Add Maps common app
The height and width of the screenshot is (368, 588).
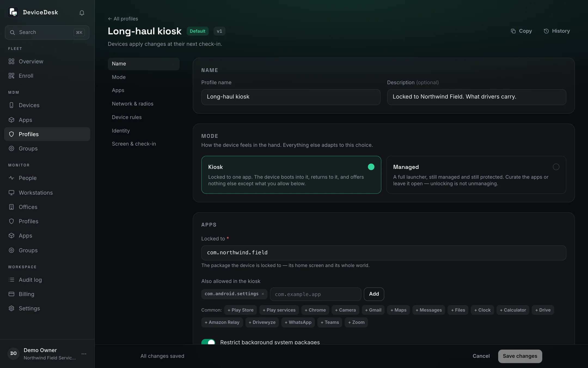[399, 310]
